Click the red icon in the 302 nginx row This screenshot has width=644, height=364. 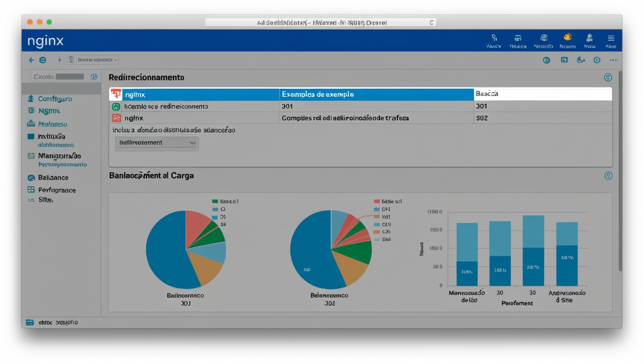(116, 118)
